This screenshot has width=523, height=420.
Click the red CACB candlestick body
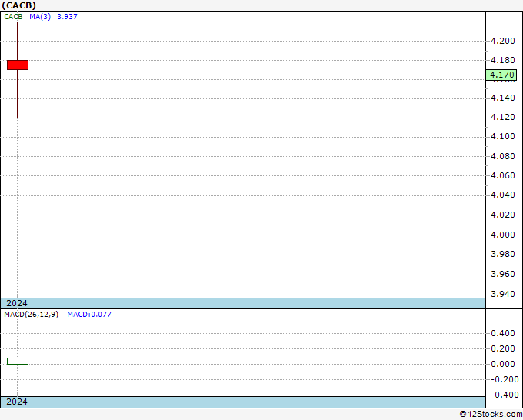click(18, 65)
